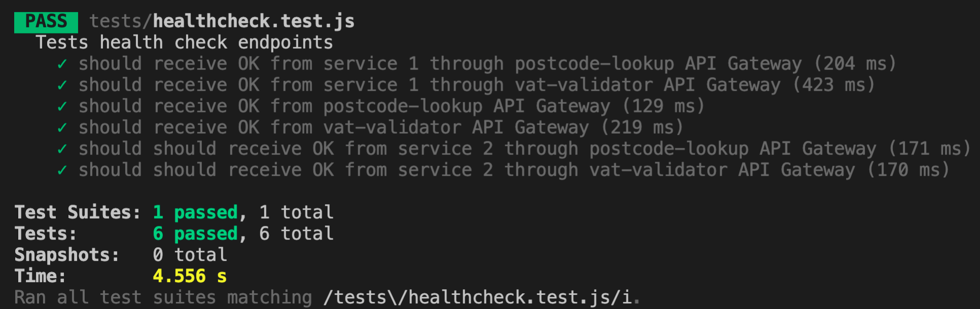Select 'Tests health check endpoints' suite title
Screen dimensions: 980x309
[184, 43]
